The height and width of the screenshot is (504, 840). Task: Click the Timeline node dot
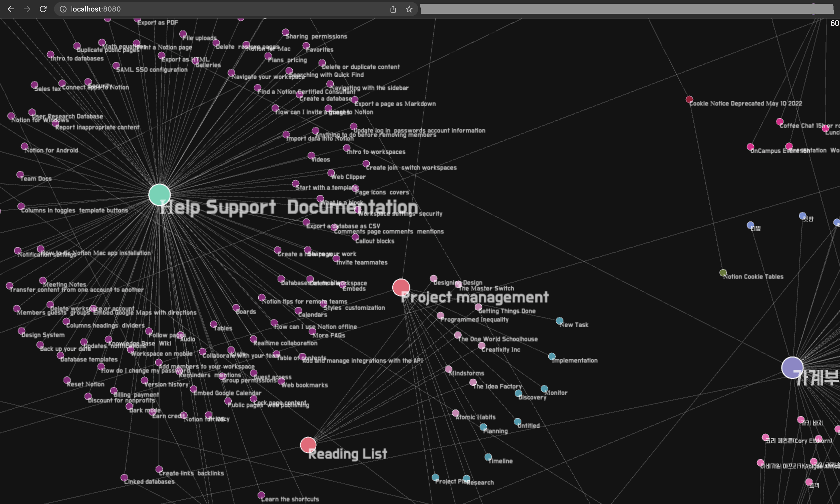click(488, 457)
